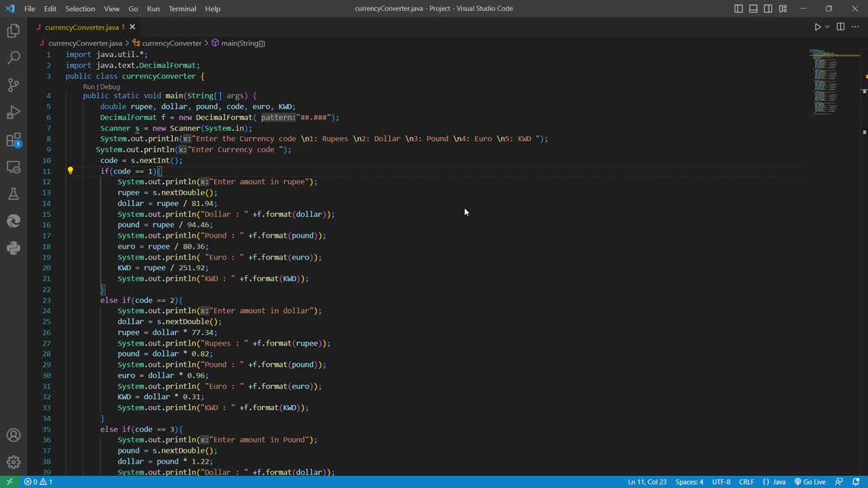Open the File menu

30,9
